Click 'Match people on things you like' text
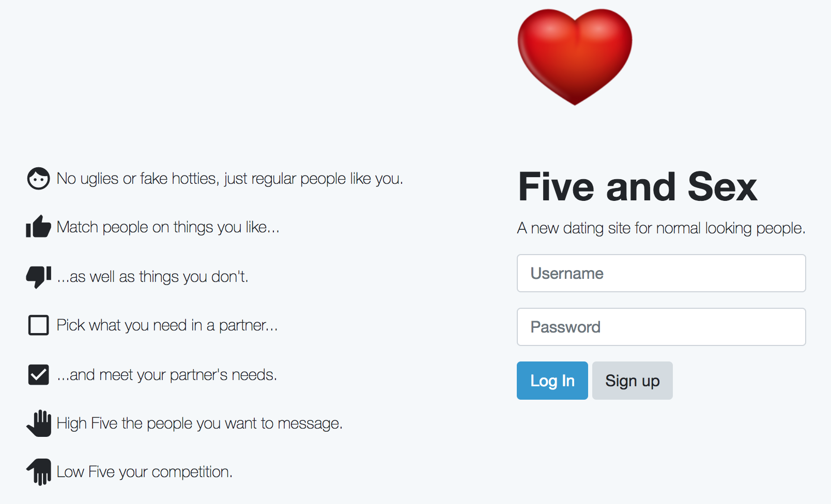Screen dimensions: 831x504 pyautogui.click(x=168, y=227)
